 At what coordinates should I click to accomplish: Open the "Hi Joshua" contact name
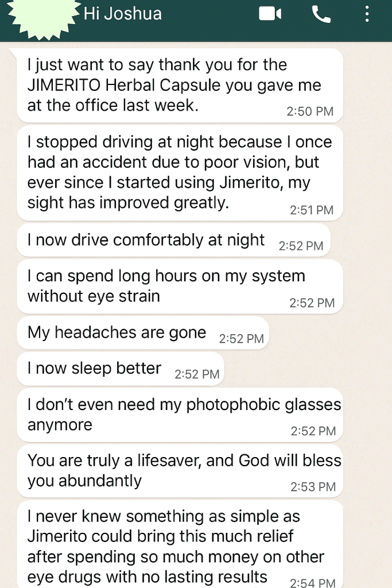coord(123,14)
